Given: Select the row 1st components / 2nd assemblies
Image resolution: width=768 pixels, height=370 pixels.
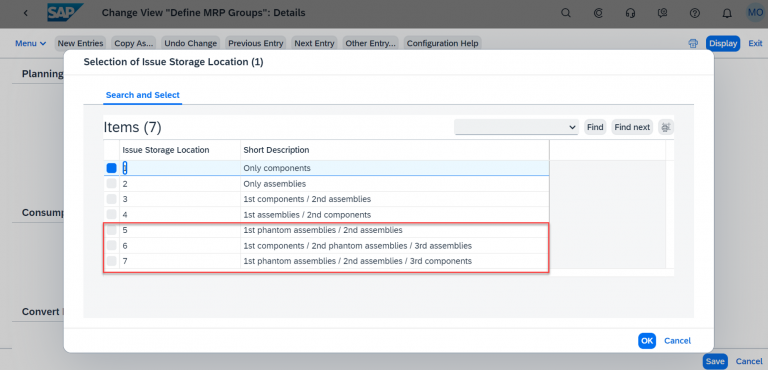Looking at the screenshot, I should pyautogui.click(x=326, y=199).
